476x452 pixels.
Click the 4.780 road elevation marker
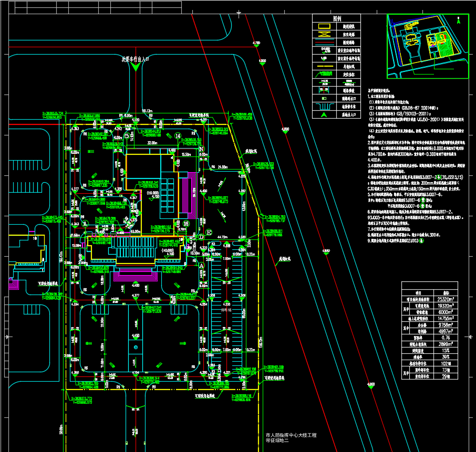(256, 43)
